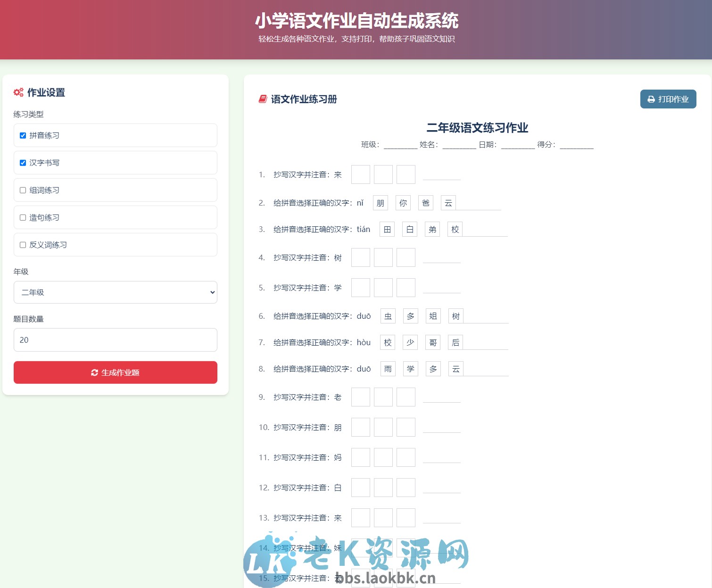Click question text 抄写汉字并注音：树

[307, 257]
